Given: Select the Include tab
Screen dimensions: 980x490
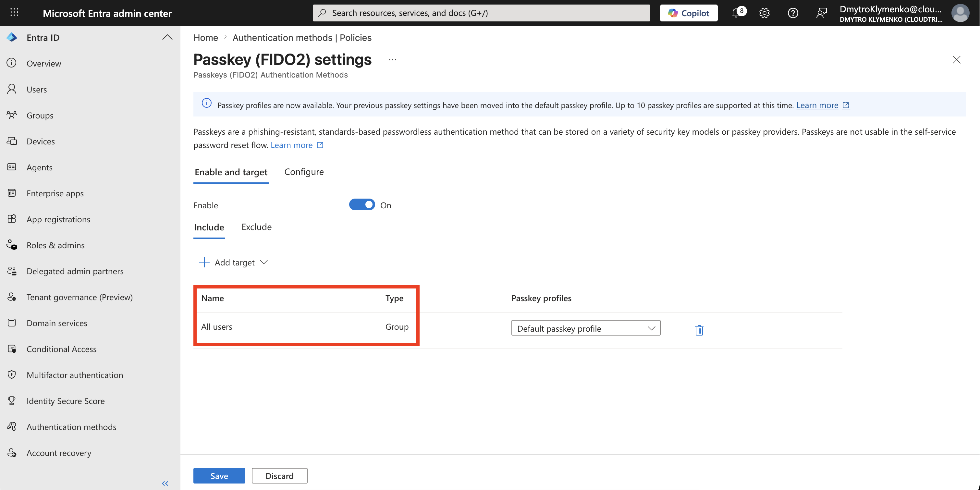Looking at the screenshot, I should tap(209, 227).
